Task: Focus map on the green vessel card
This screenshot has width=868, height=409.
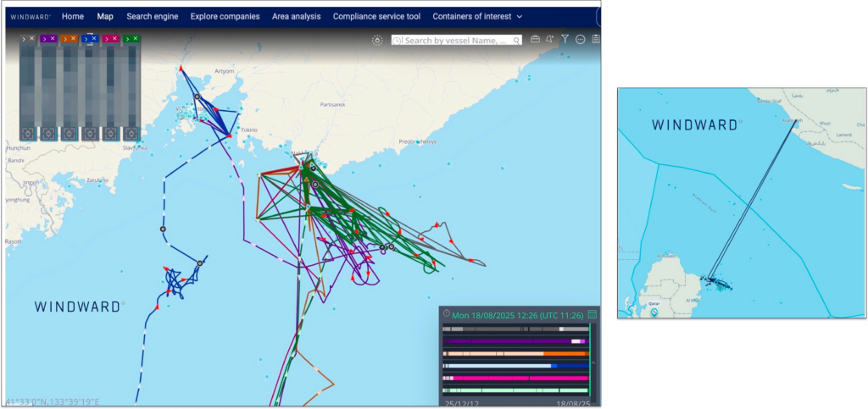Action: click(x=131, y=134)
